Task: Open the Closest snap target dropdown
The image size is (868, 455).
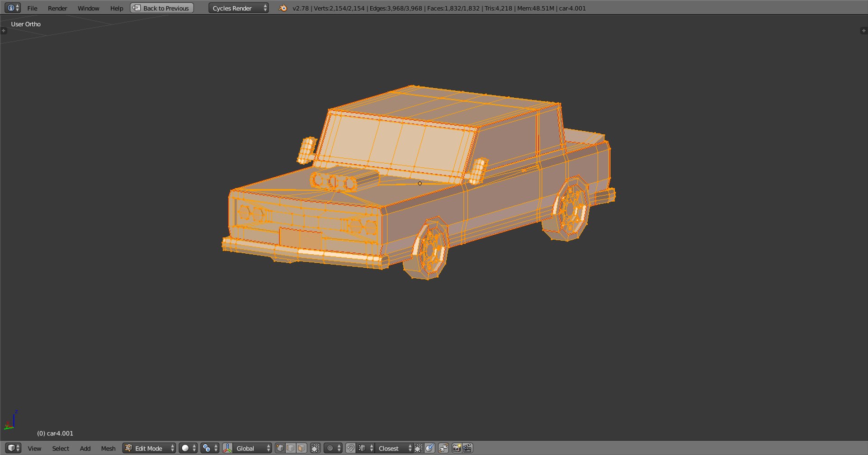Action: click(x=394, y=448)
